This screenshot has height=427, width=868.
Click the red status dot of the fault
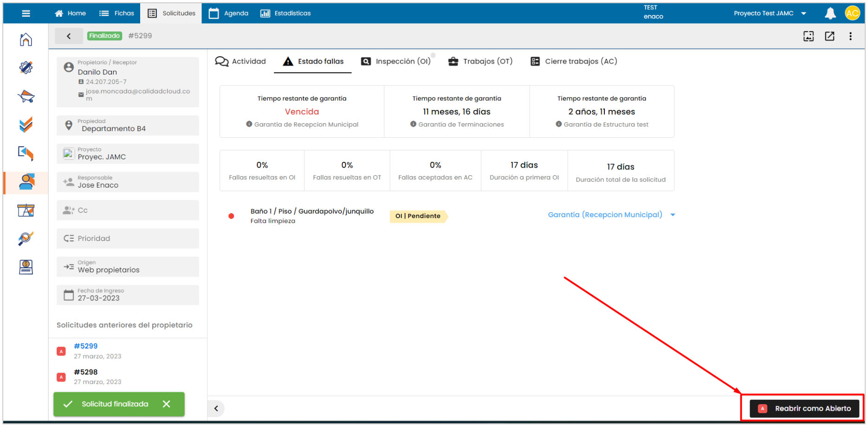click(231, 216)
